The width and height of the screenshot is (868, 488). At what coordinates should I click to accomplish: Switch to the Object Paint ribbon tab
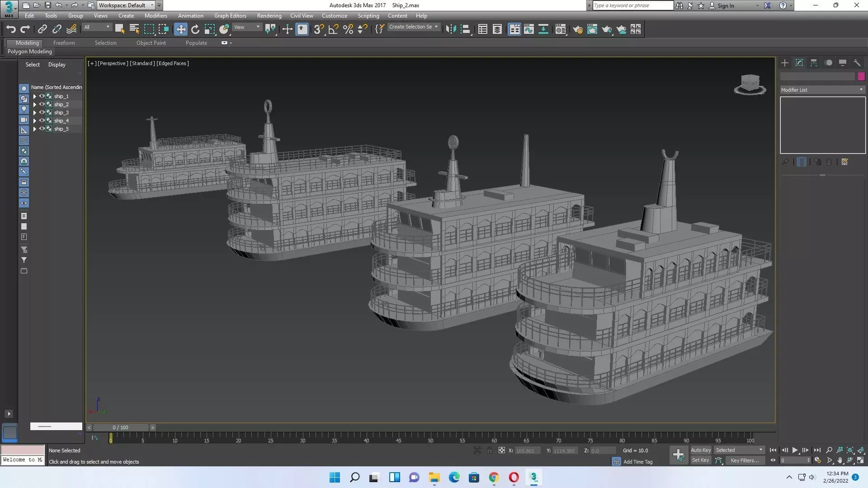pos(151,43)
